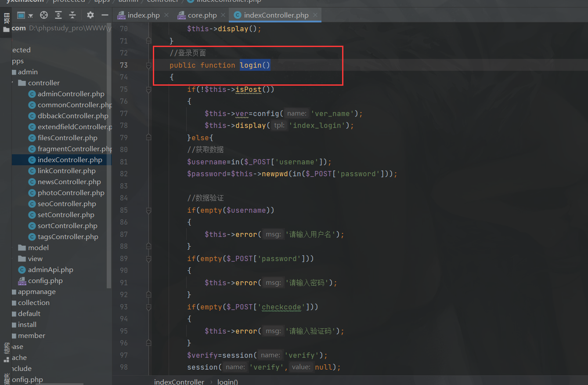Click the indexController breadcrumb at the bottom
This screenshot has height=385, width=588.
179,381
